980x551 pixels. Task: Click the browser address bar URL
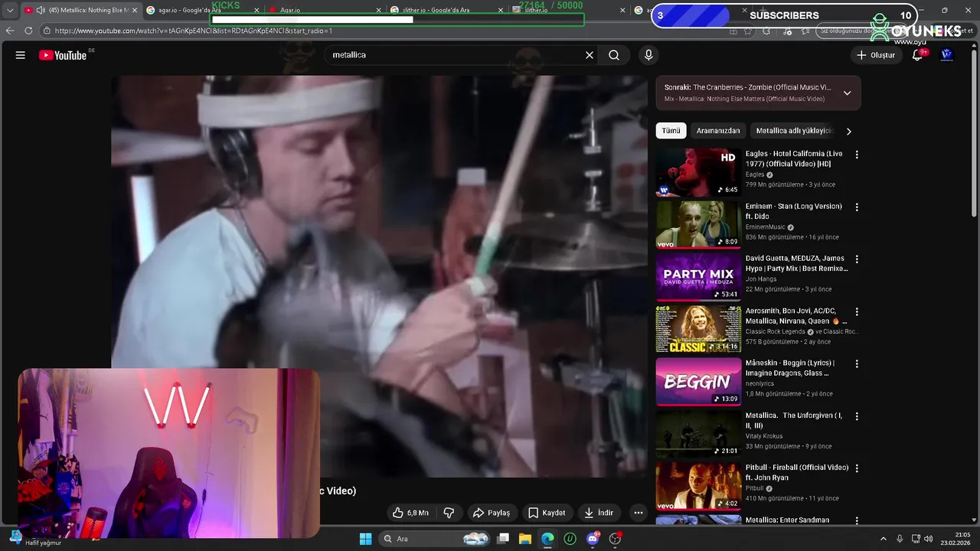194,31
